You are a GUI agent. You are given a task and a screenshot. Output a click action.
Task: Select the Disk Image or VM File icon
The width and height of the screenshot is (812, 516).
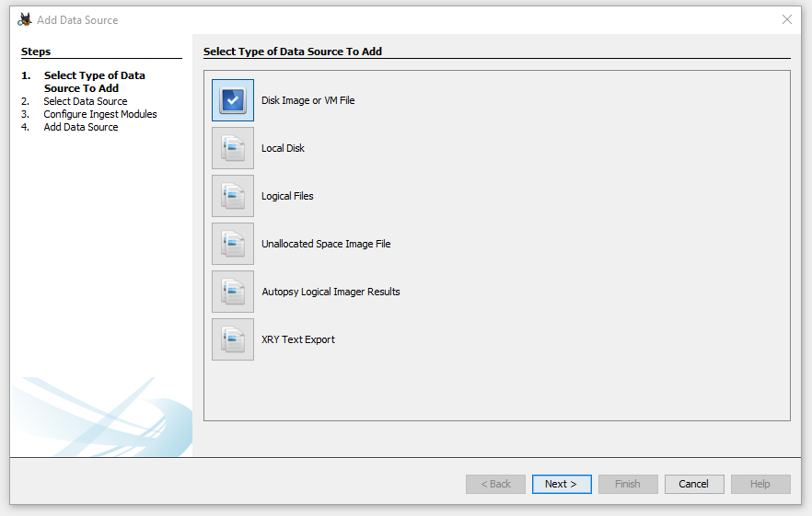point(233,100)
